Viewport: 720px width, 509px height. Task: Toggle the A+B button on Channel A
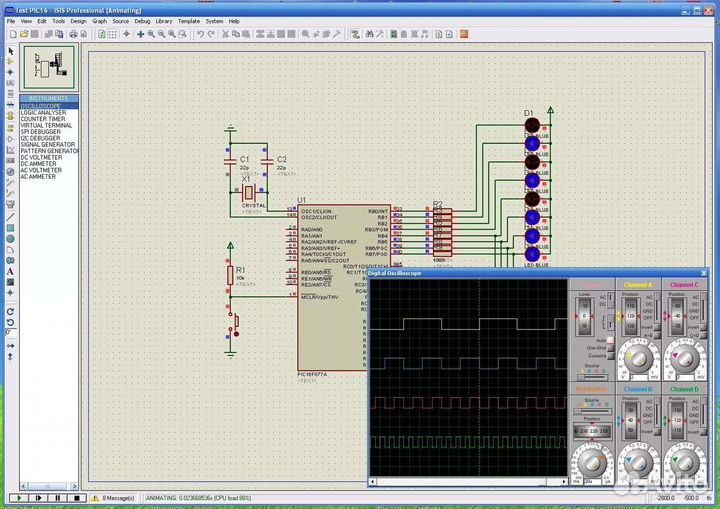657,336
